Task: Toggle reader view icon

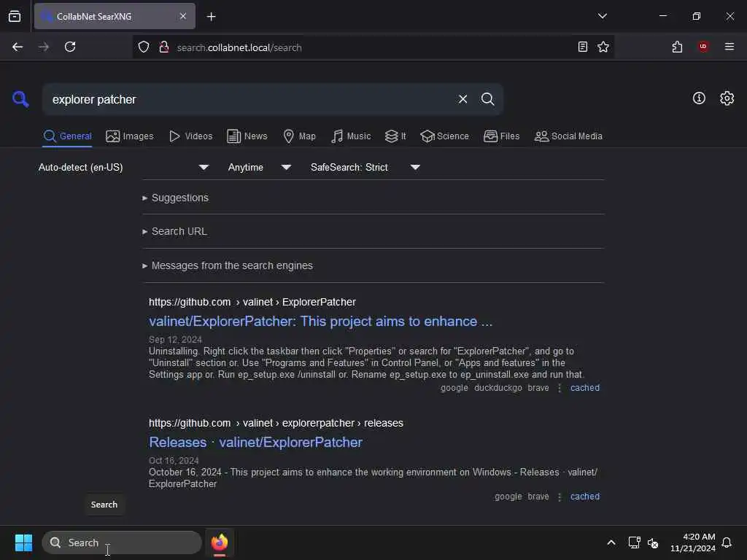Action: [x=582, y=47]
